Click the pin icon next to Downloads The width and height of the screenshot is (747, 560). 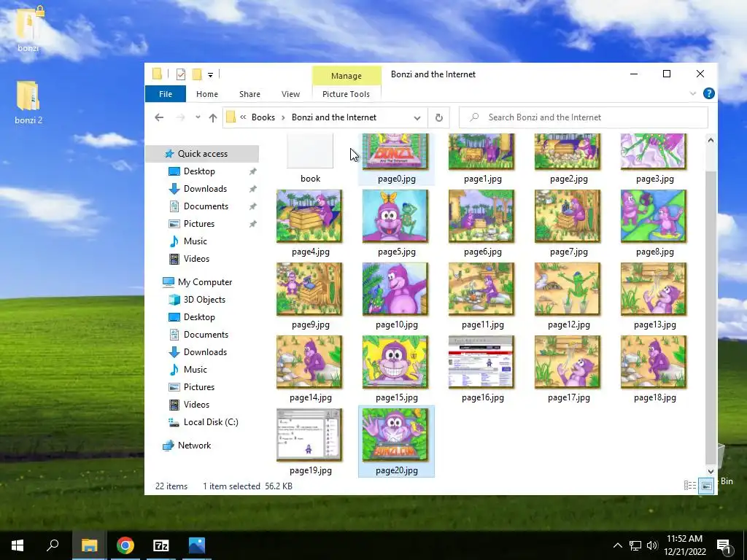(x=253, y=189)
